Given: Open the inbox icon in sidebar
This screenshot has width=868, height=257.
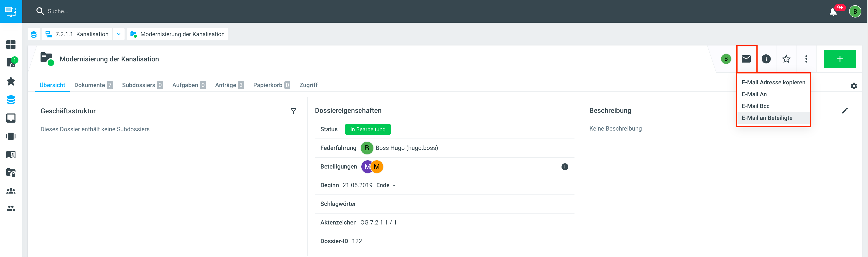Looking at the screenshot, I should [x=11, y=118].
